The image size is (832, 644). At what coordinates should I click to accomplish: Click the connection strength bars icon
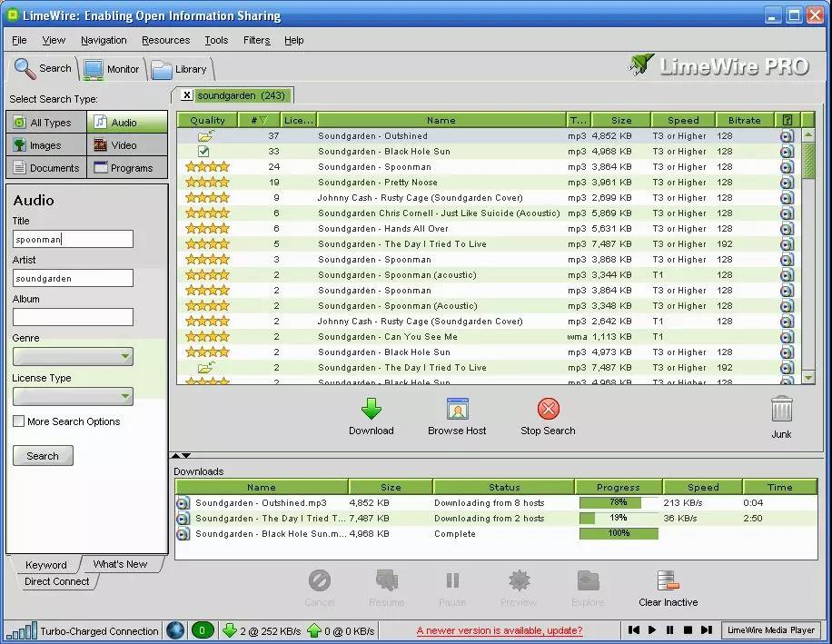point(22,630)
